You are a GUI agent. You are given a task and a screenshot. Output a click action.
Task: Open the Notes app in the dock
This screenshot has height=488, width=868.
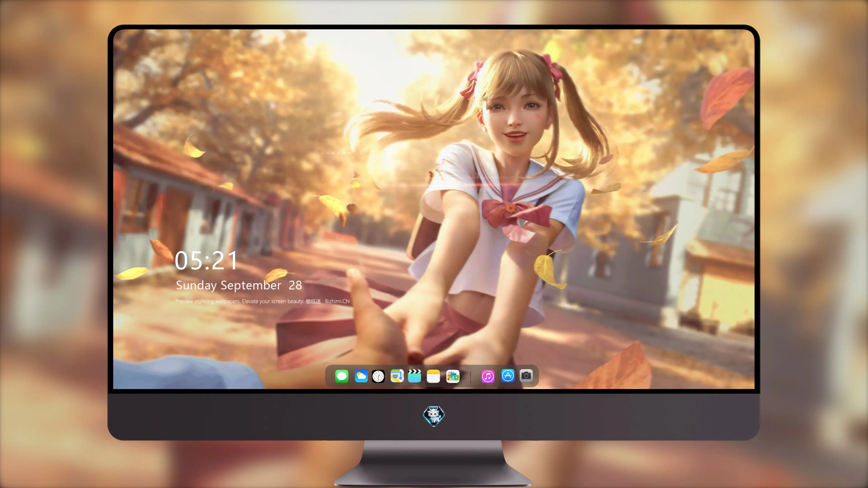[x=433, y=376]
